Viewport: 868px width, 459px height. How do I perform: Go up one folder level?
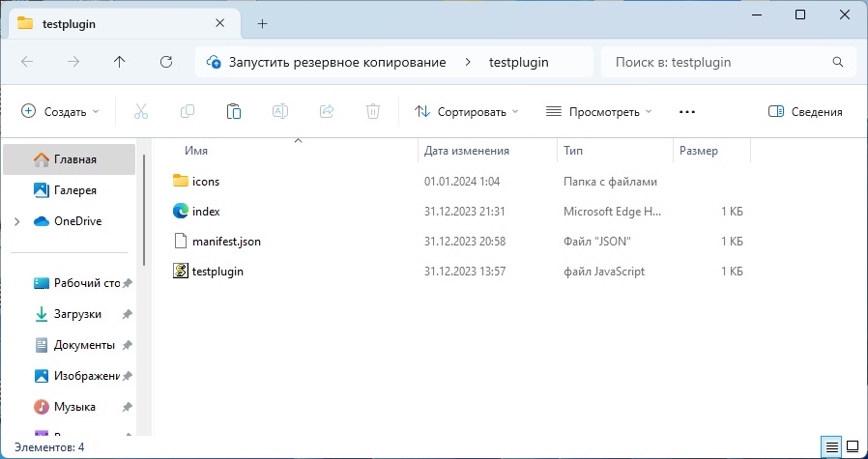click(120, 62)
